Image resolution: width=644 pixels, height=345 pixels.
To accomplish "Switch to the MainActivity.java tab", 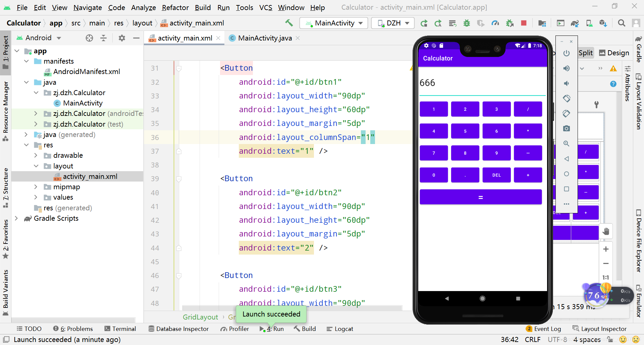I will tap(264, 38).
